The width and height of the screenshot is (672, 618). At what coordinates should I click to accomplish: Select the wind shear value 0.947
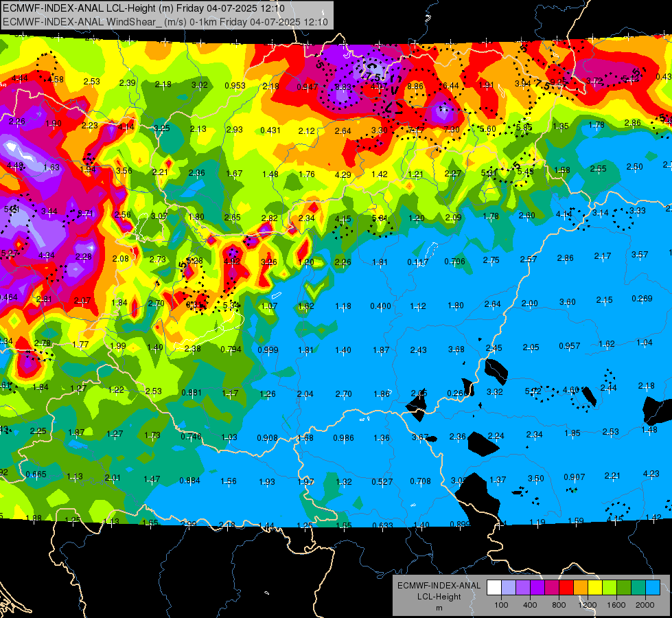[308, 87]
